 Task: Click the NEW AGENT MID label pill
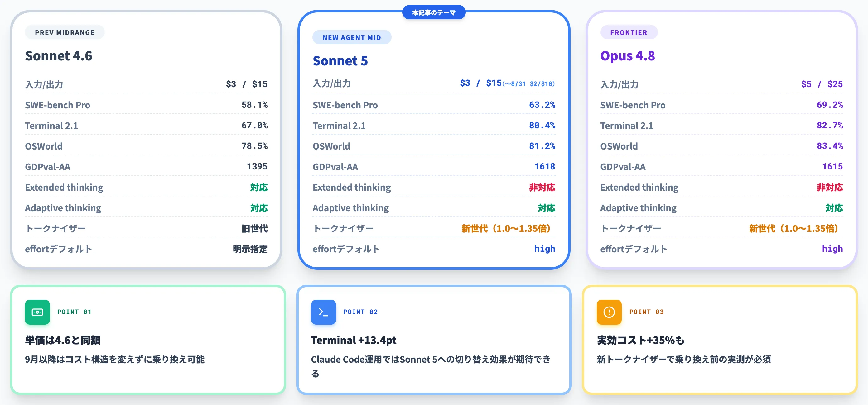(352, 37)
